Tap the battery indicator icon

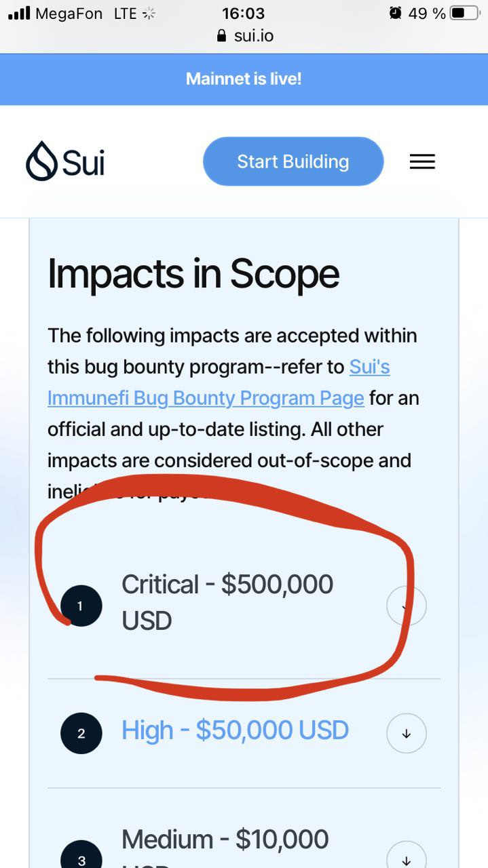click(x=464, y=13)
